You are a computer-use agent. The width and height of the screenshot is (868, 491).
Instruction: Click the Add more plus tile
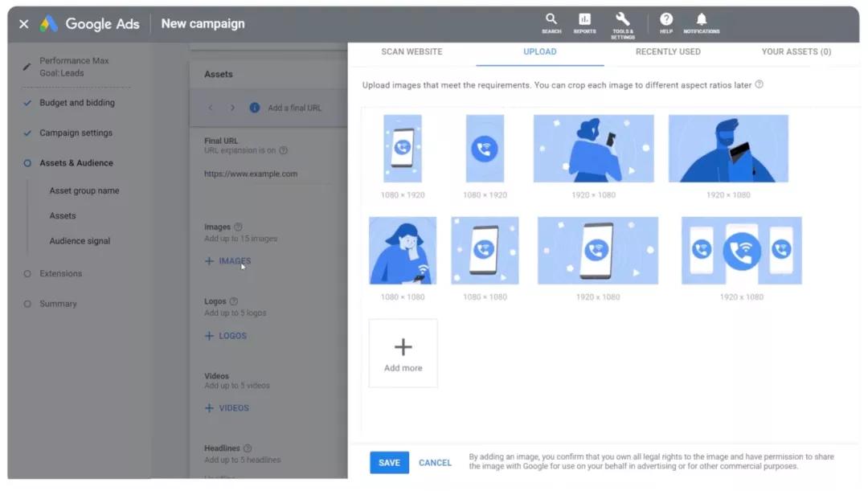pyautogui.click(x=403, y=353)
